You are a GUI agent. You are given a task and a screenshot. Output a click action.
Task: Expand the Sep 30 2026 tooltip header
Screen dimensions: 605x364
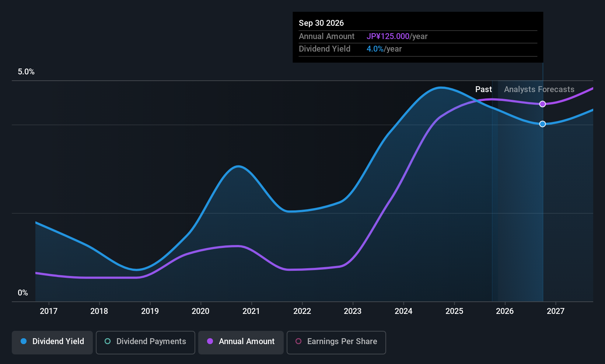(321, 23)
